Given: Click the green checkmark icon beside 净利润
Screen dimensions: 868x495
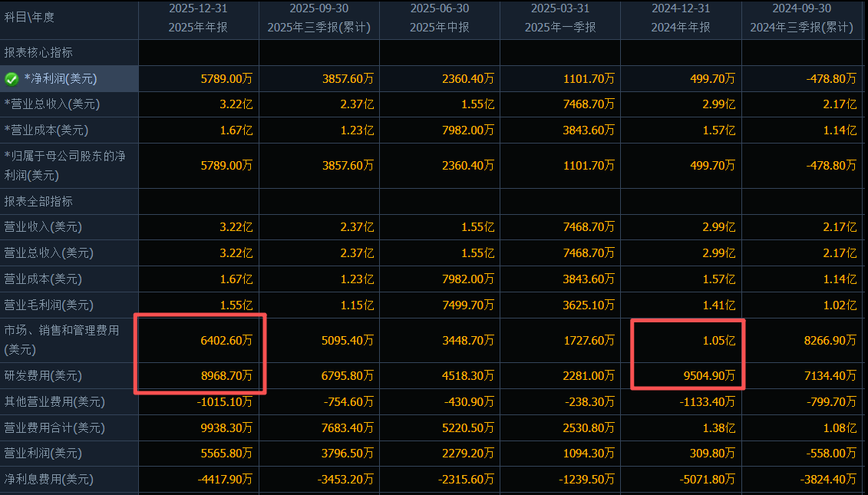Looking at the screenshot, I should click(x=12, y=78).
